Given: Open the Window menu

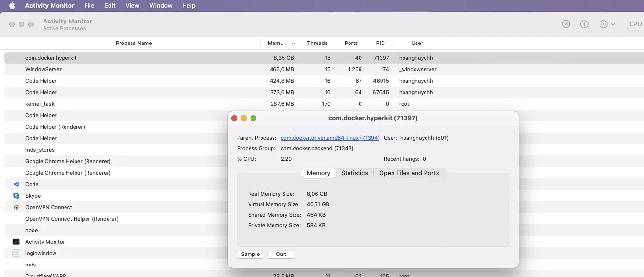Looking at the screenshot, I should coord(161,6).
